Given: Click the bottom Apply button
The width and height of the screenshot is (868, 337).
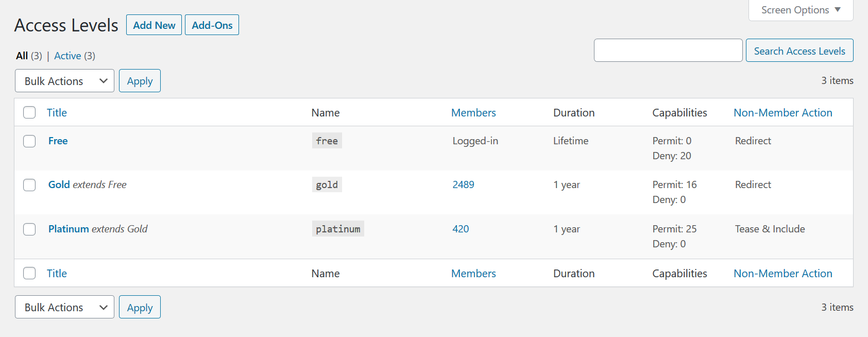Looking at the screenshot, I should [140, 307].
